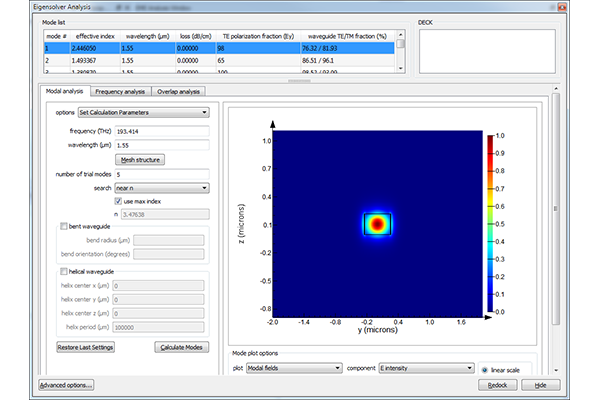Click the frequency (THz) input field

tap(161, 131)
